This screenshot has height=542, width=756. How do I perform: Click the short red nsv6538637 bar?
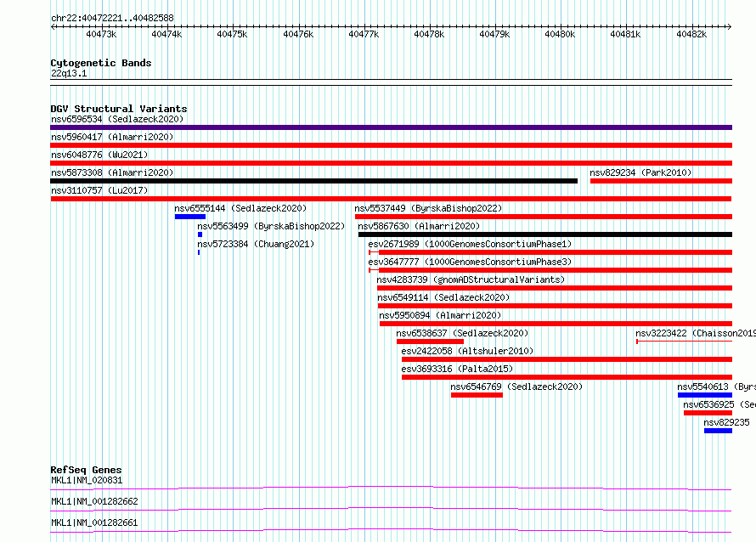click(x=430, y=342)
